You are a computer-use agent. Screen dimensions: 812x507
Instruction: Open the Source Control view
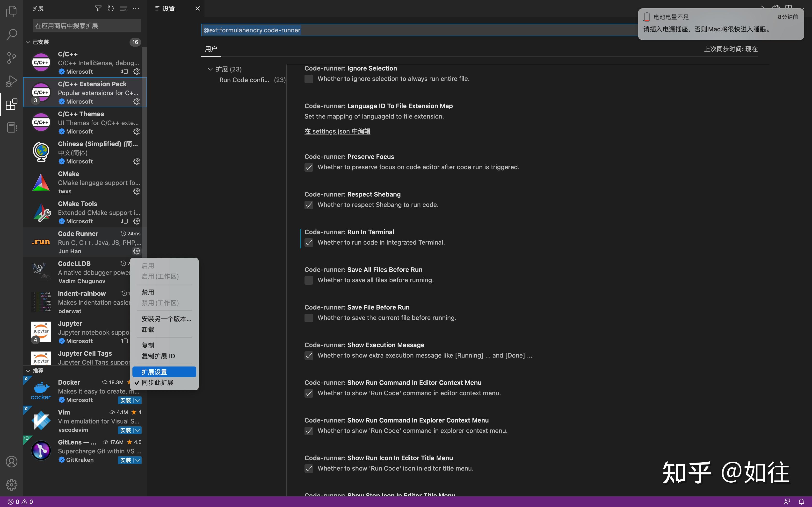[11, 58]
